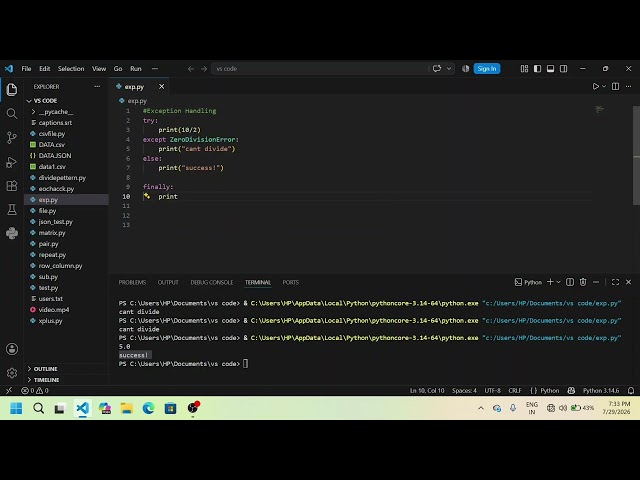Go forward with the right arrow
The image size is (640, 480).
coord(204,69)
